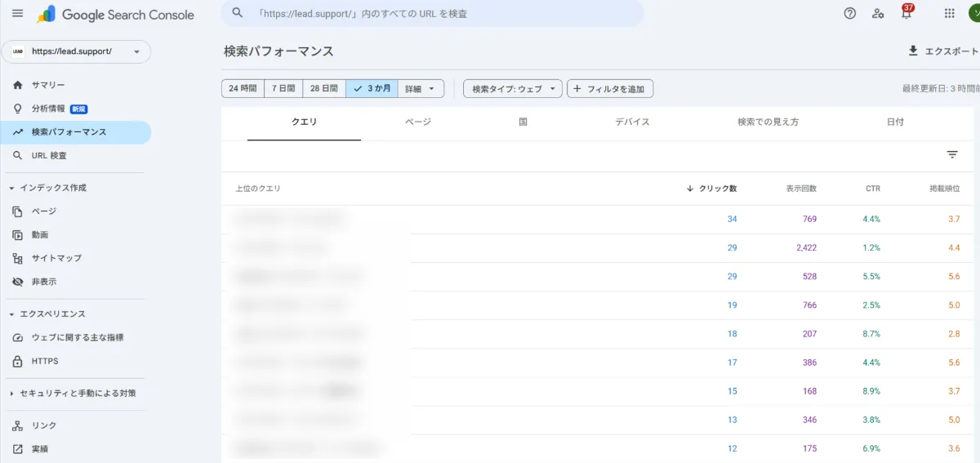Click the export download icon
The height and width of the screenshot is (463, 980).
pos(913,51)
